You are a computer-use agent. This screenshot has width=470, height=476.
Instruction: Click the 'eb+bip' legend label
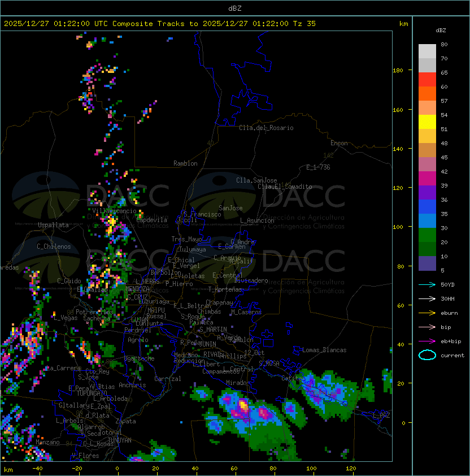coord(451,341)
